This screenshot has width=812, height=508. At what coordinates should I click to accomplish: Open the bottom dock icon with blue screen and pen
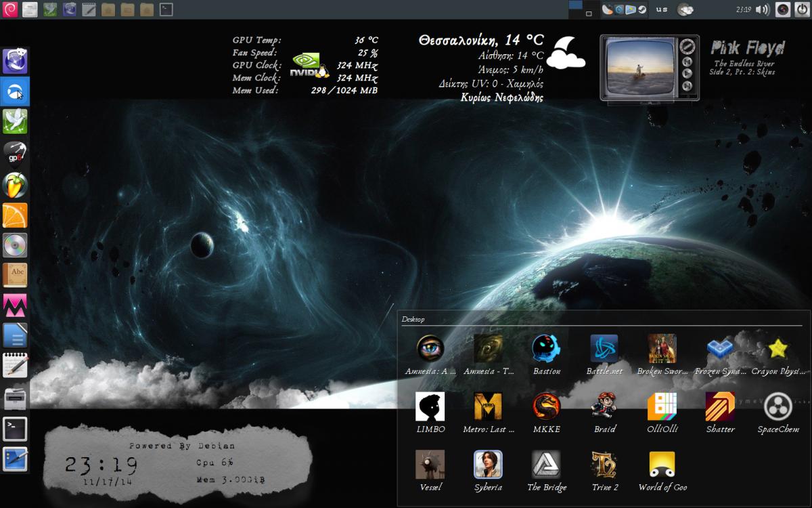pos(15,459)
